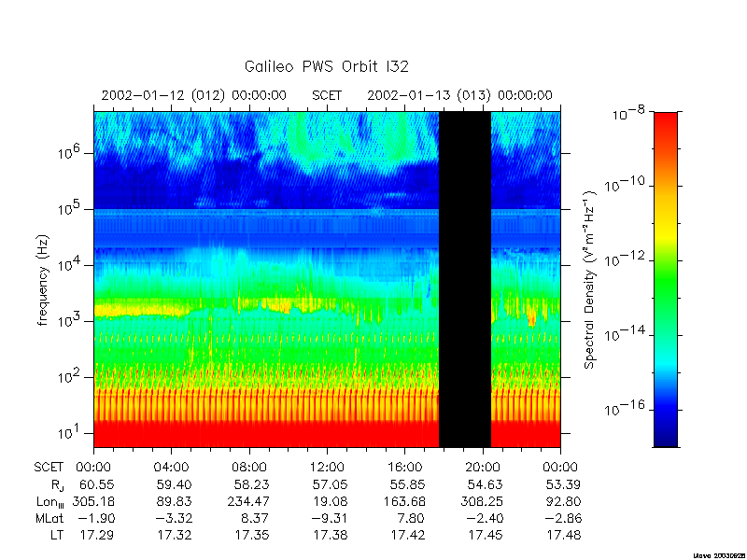Click the MLat value -1.90

(95, 519)
